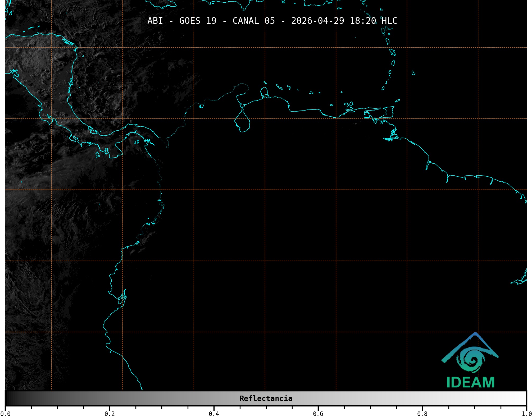Image resolution: width=532 pixels, height=417 pixels.
Task: Click the white right end of colorbar
Action: click(x=524, y=398)
